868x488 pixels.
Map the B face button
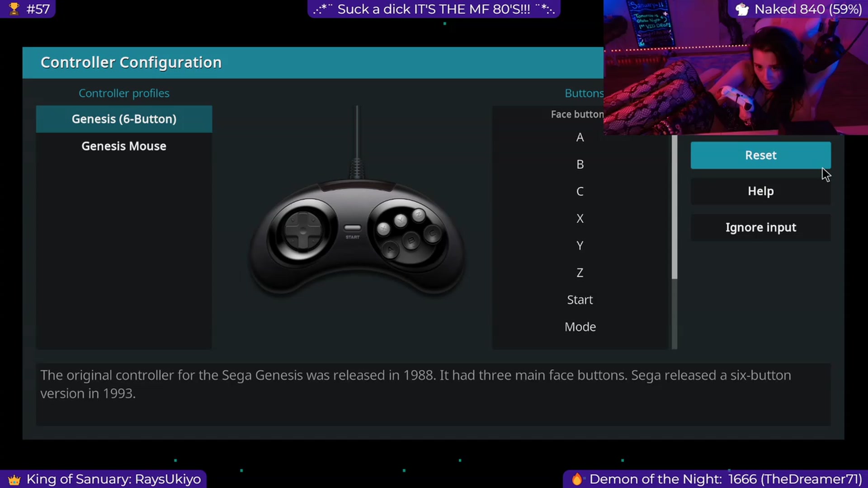580,164
